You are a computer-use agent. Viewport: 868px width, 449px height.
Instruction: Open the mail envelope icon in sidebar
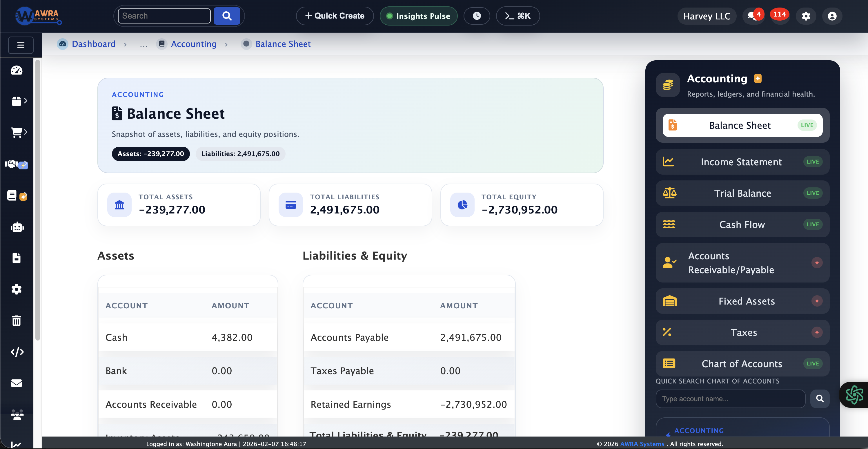[17, 383]
